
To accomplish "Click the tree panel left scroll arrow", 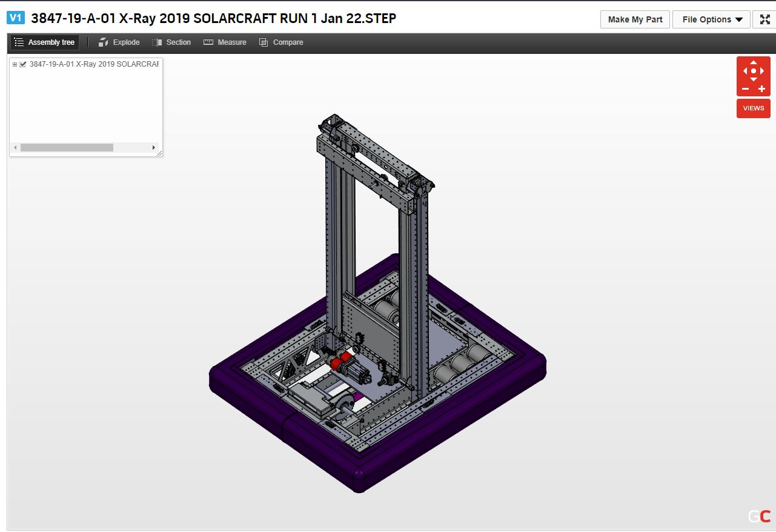I will pos(15,147).
